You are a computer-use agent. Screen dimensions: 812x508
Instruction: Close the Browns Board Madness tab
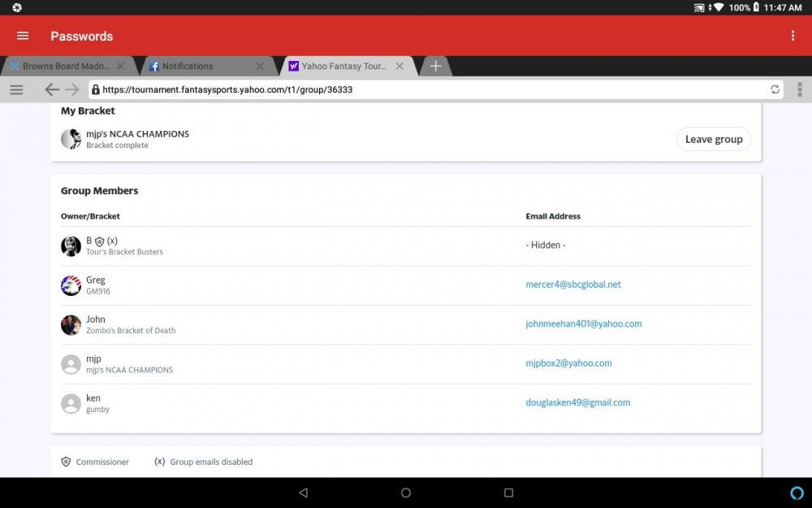(121, 67)
